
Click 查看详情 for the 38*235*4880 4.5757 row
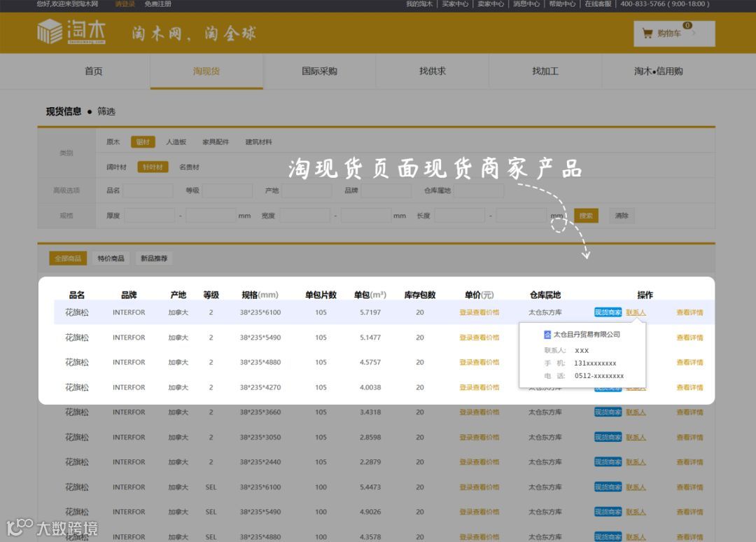coord(690,362)
